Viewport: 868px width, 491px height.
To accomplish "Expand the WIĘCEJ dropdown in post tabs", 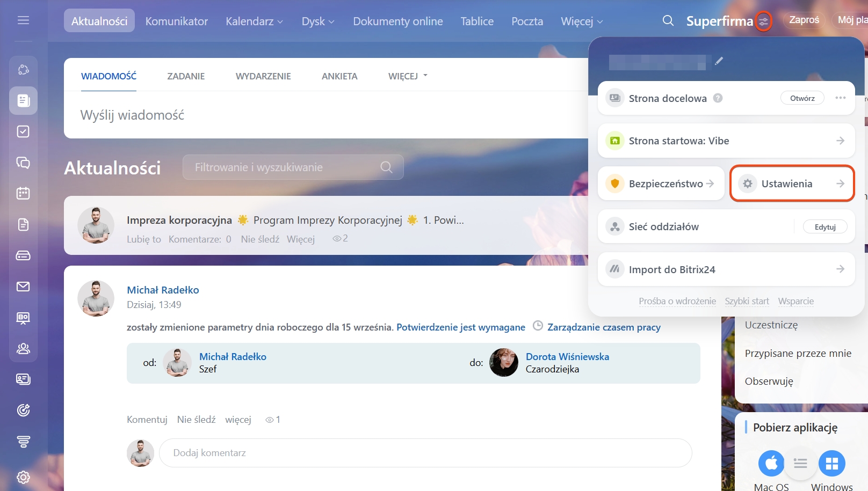I will (408, 76).
